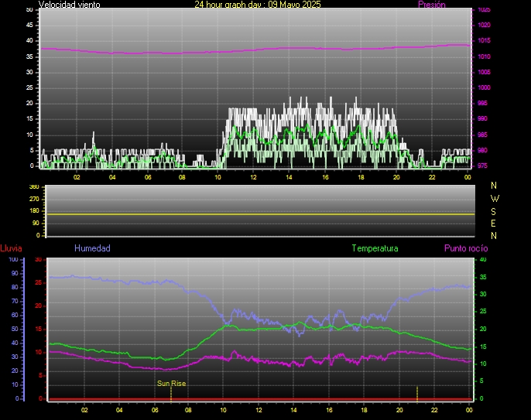
Task: Click the 'Presión' legend label
Action: click(431, 5)
